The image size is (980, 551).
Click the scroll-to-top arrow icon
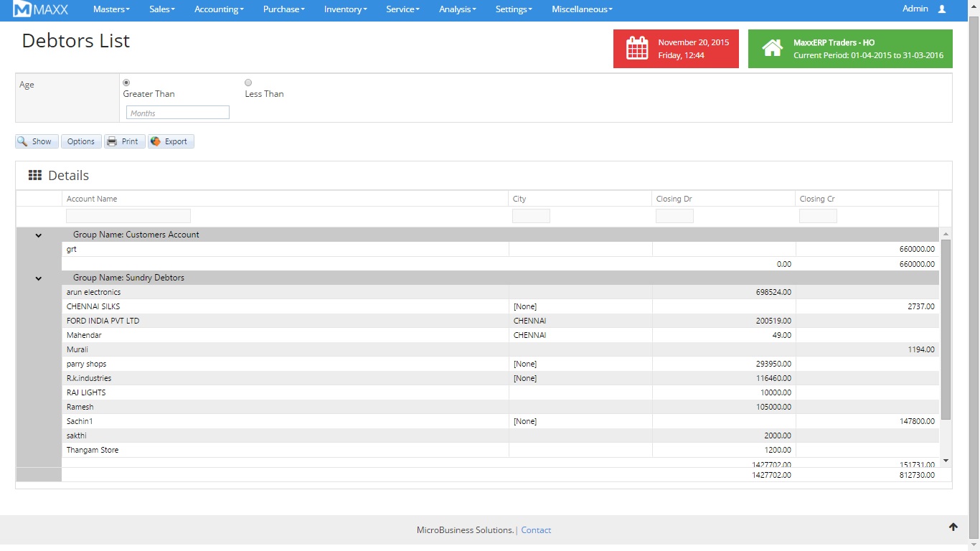(x=953, y=527)
